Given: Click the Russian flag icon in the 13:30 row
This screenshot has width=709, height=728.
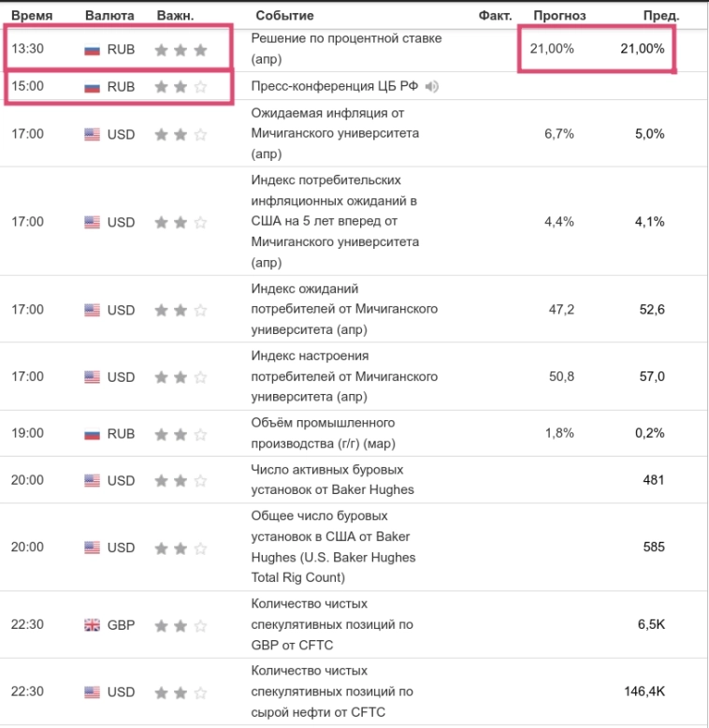Looking at the screenshot, I should click(x=92, y=50).
